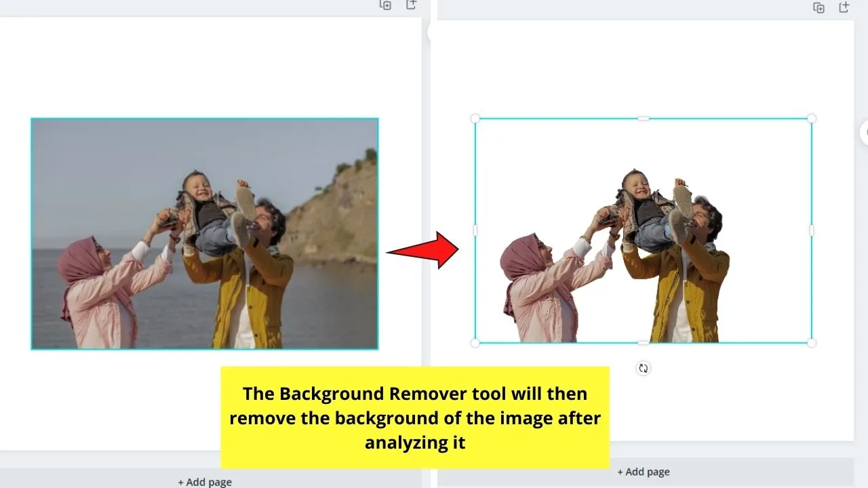Click duplicate page icon above left page

[x=385, y=5]
